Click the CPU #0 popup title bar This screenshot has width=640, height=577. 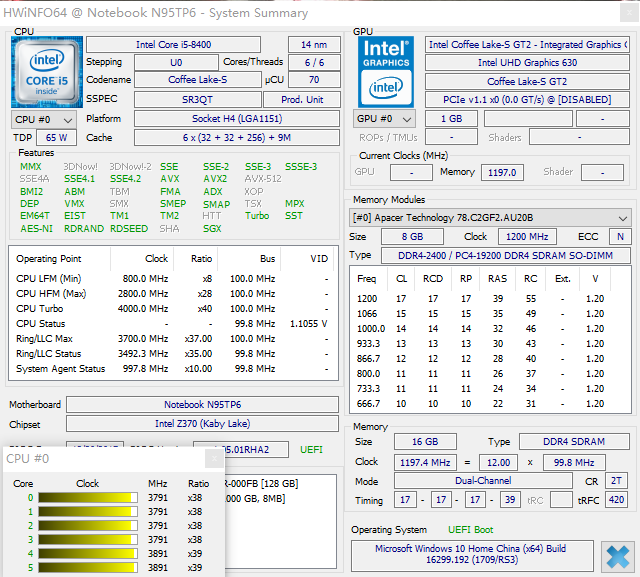[x=100, y=459]
